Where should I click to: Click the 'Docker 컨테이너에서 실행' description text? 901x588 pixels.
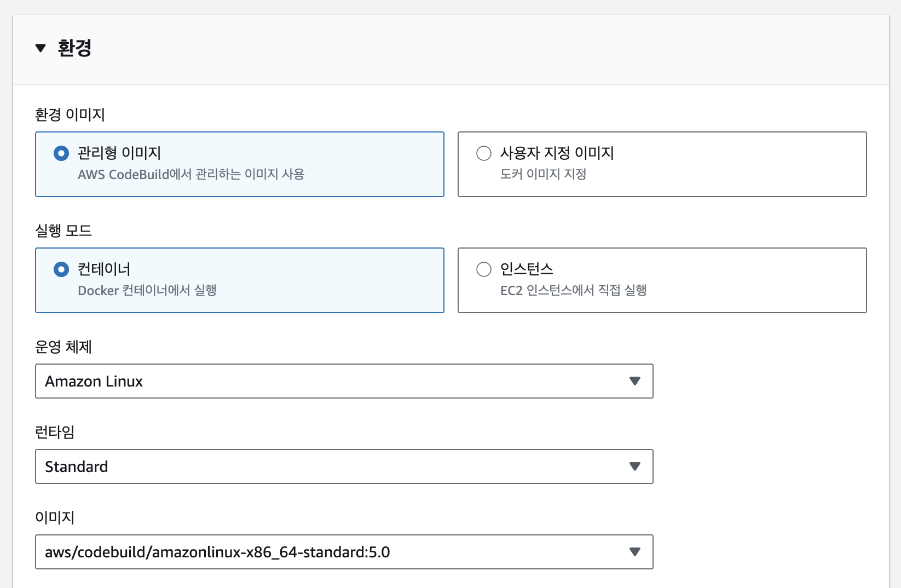[x=147, y=291]
